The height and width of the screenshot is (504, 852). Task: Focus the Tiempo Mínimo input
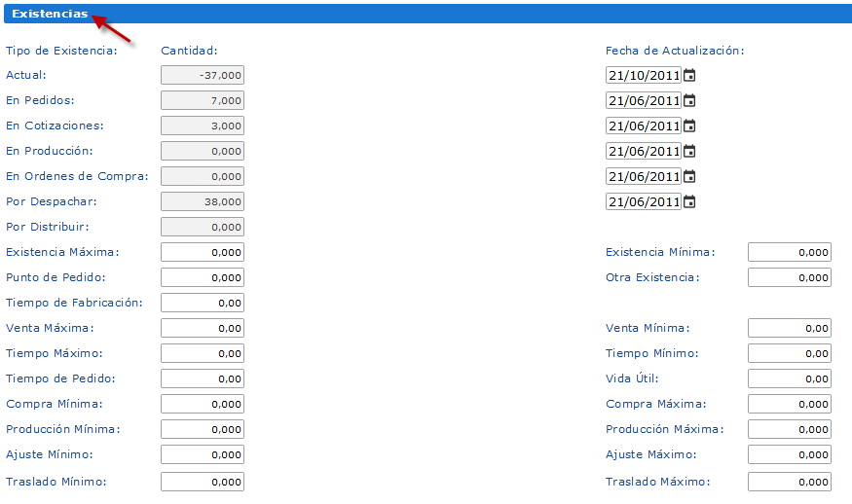point(790,353)
